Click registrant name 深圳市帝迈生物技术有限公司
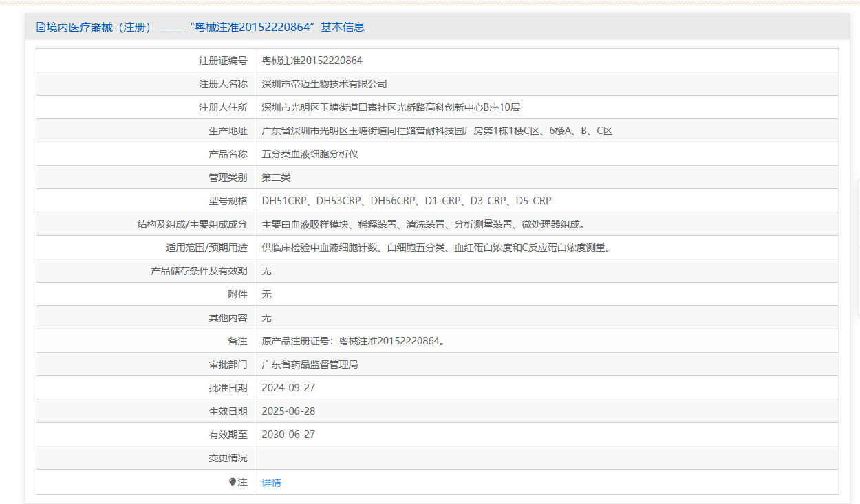Image resolution: width=860 pixels, height=504 pixels. pos(324,84)
